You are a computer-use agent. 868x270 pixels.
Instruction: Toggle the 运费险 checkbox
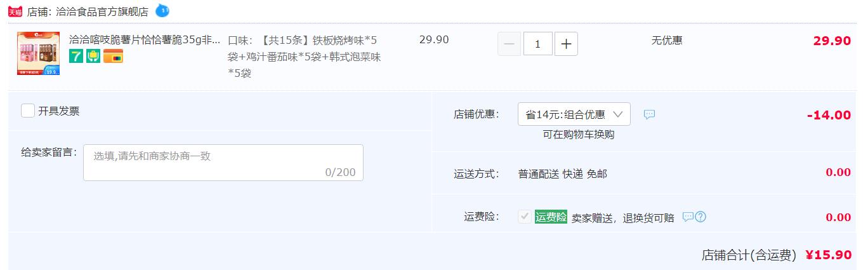click(525, 217)
